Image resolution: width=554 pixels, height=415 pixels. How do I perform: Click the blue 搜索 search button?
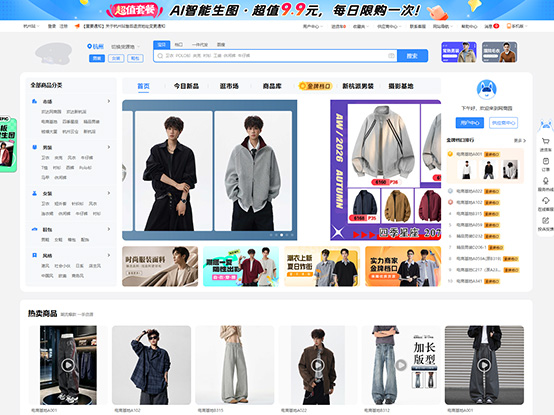point(412,56)
